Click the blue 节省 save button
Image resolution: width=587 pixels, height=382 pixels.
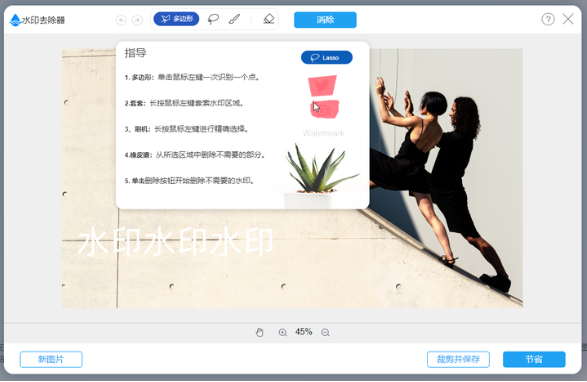534,360
